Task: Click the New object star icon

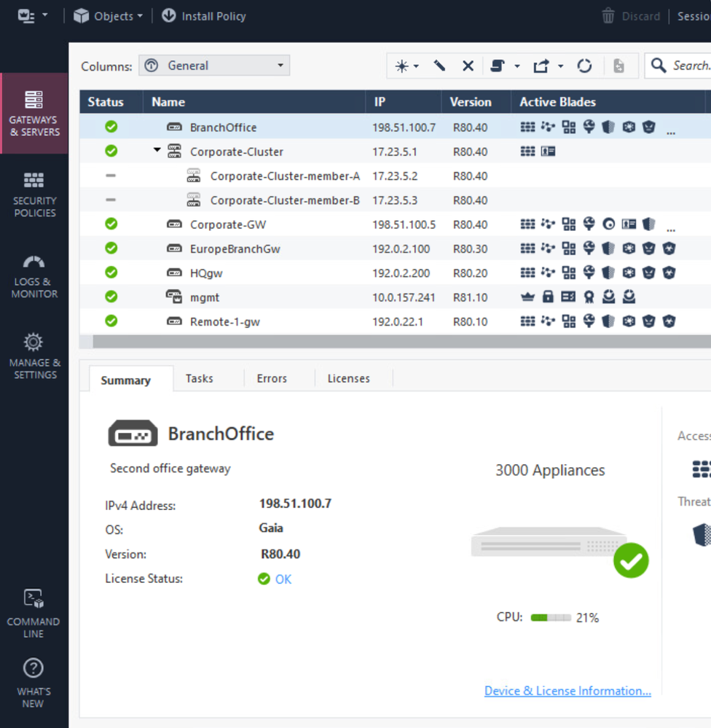Action: [401, 66]
